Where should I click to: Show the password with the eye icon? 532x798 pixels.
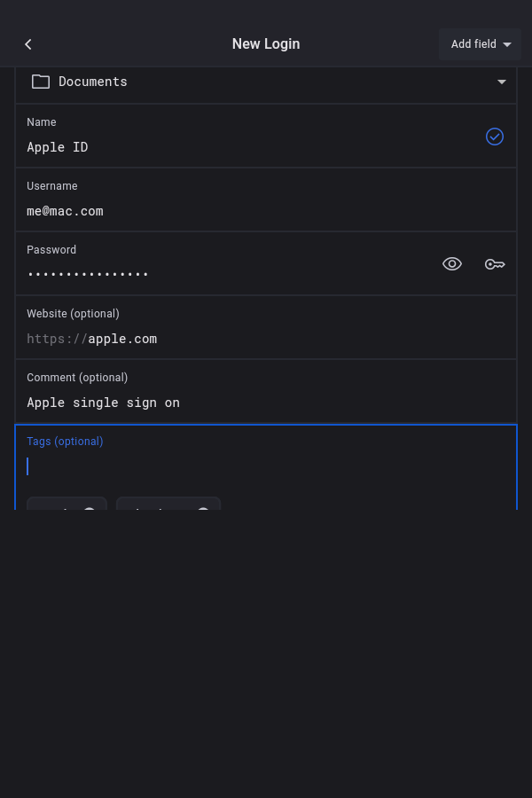452,264
